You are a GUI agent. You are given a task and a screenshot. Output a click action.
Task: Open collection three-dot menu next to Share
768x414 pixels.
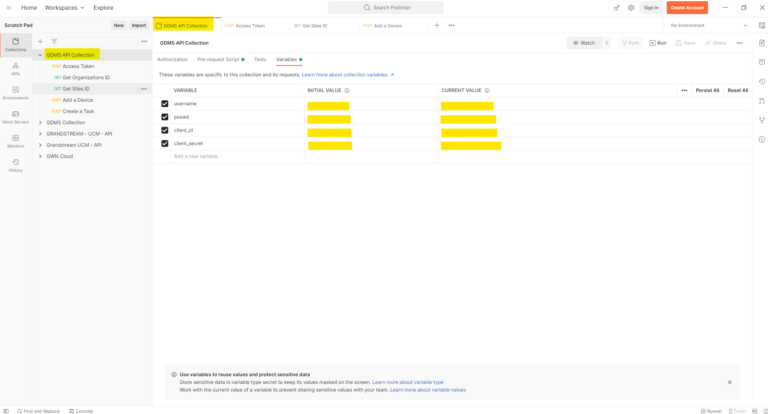pyautogui.click(x=740, y=43)
